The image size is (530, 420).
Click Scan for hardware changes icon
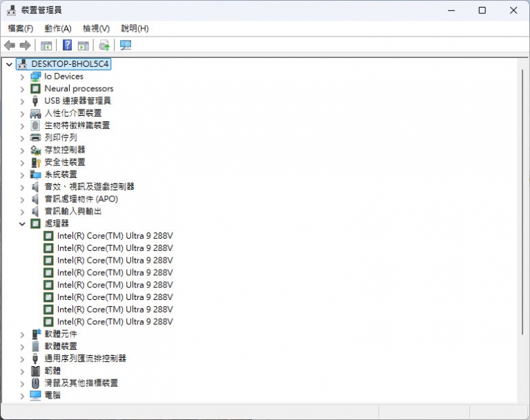[x=126, y=46]
